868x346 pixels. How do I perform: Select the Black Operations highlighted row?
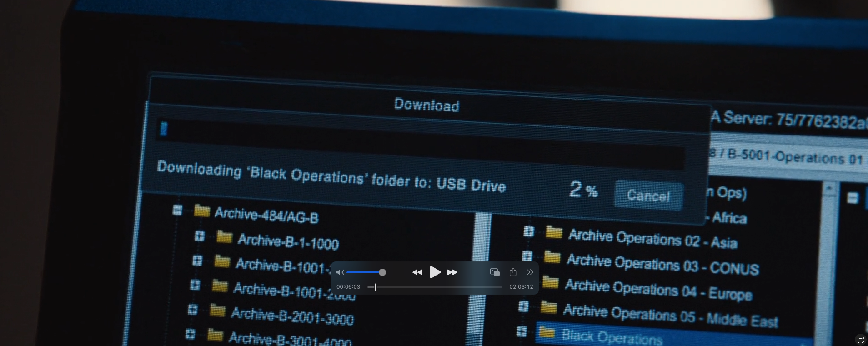[675, 334]
